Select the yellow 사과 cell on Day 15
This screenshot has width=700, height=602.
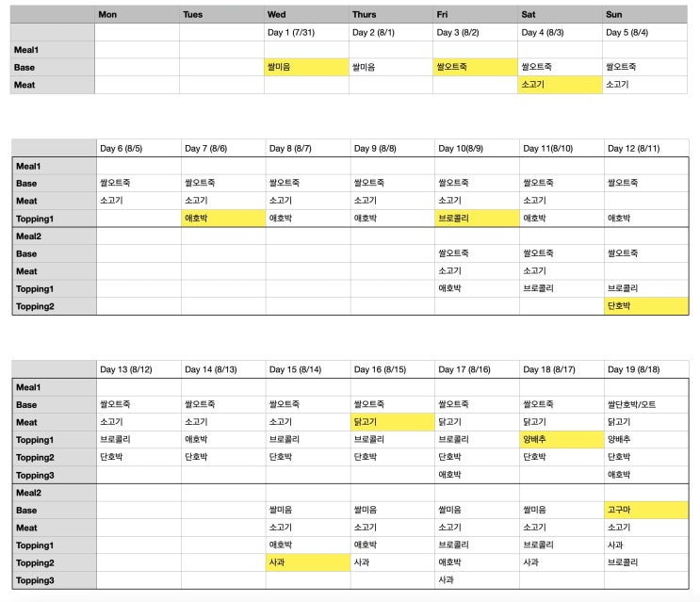(x=308, y=562)
